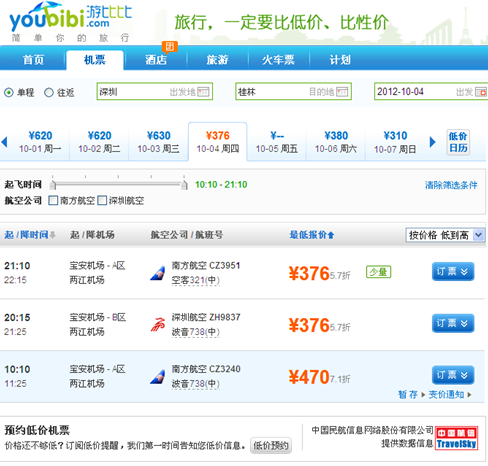The width and height of the screenshot is (488, 466).
Task: Expand 订票 options for flight ZH9837
Action: coord(453,323)
